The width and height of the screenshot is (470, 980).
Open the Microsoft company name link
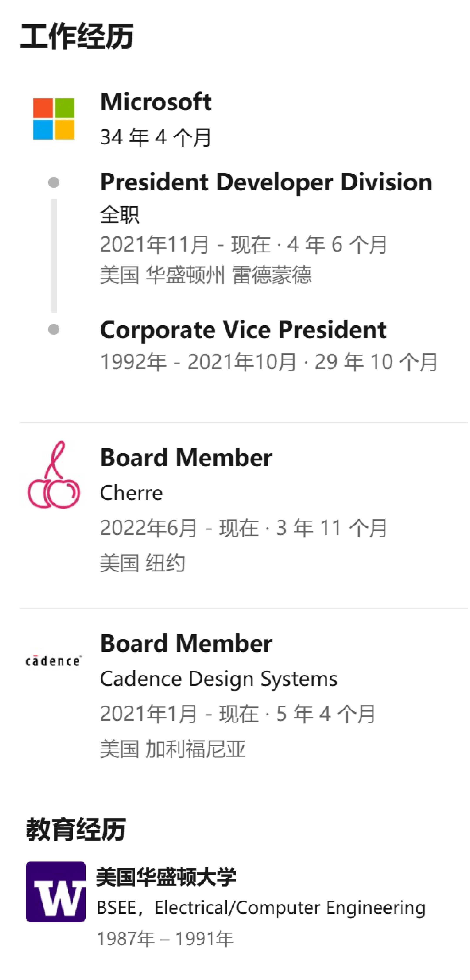coord(156,102)
